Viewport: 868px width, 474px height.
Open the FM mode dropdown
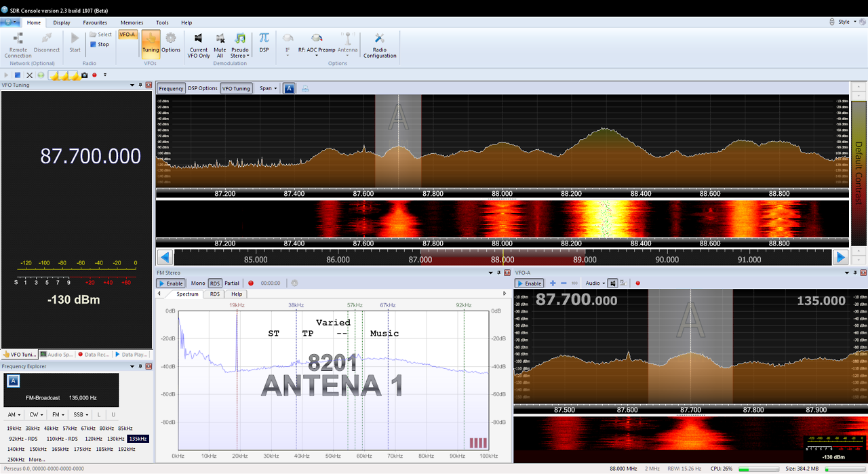tap(57, 414)
